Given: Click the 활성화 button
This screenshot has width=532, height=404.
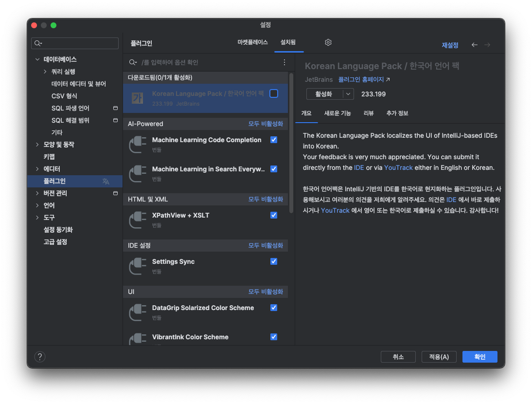Looking at the screenshot, I should click(325, 94).
